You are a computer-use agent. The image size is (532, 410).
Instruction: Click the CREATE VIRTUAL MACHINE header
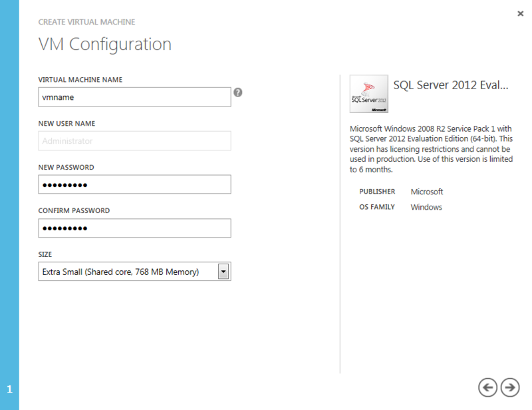pos(86,22)
